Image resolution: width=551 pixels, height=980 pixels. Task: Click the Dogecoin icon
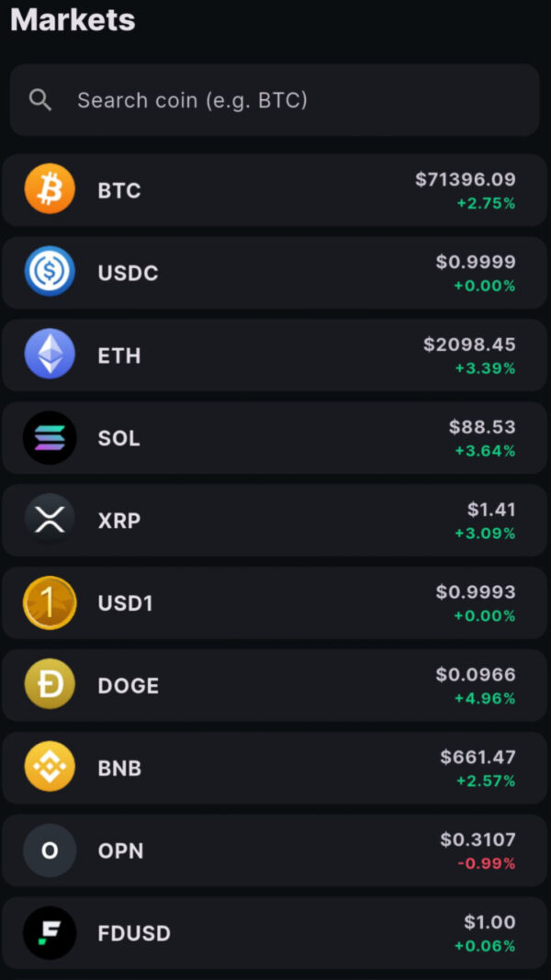click(x=50, y=685)
